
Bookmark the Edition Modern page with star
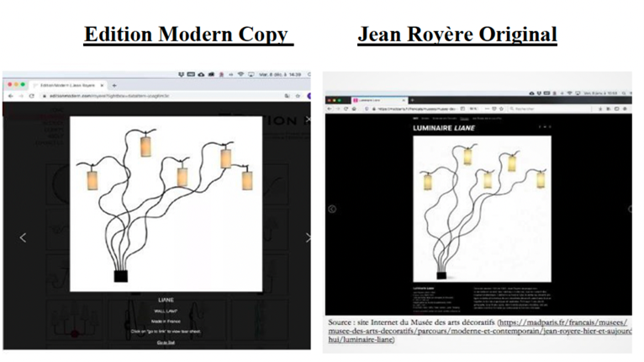point(298,96)
